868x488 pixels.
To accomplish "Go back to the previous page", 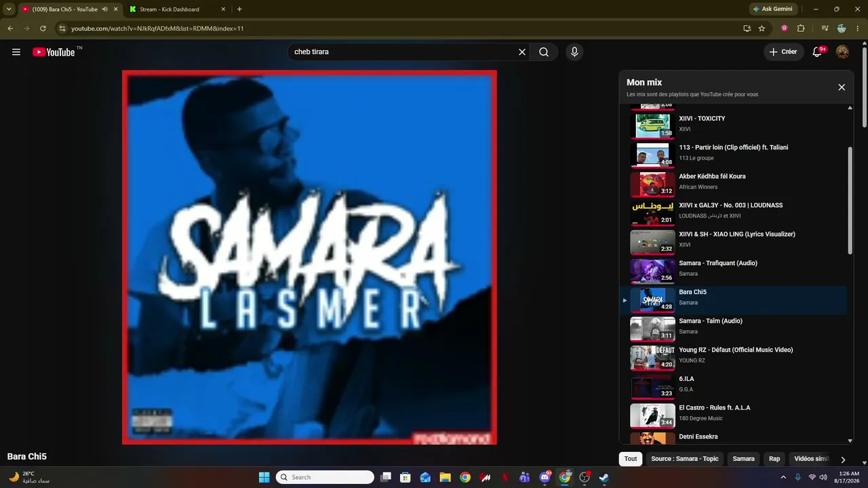I will click(10, 28).
